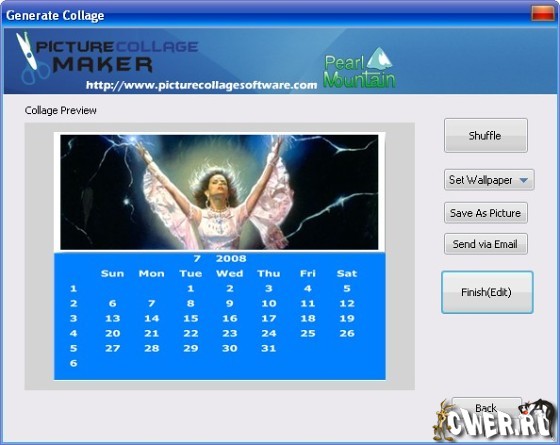This screenshot has height=445, width=560.
Task: Send the collage via Email
Action: (x=486, y=244)
